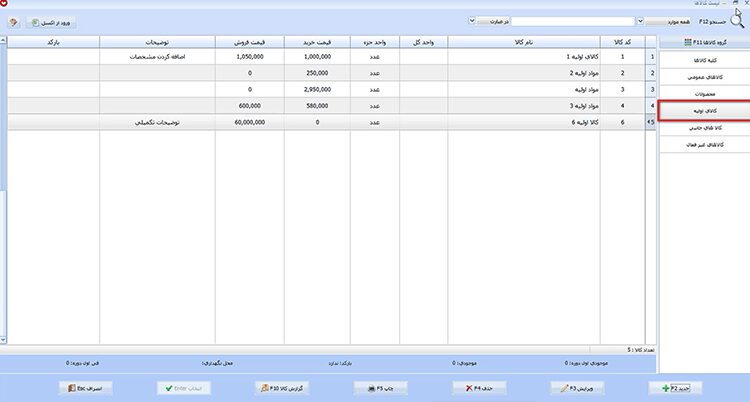Click the 'نام کالا' column header

coord(524,42)
